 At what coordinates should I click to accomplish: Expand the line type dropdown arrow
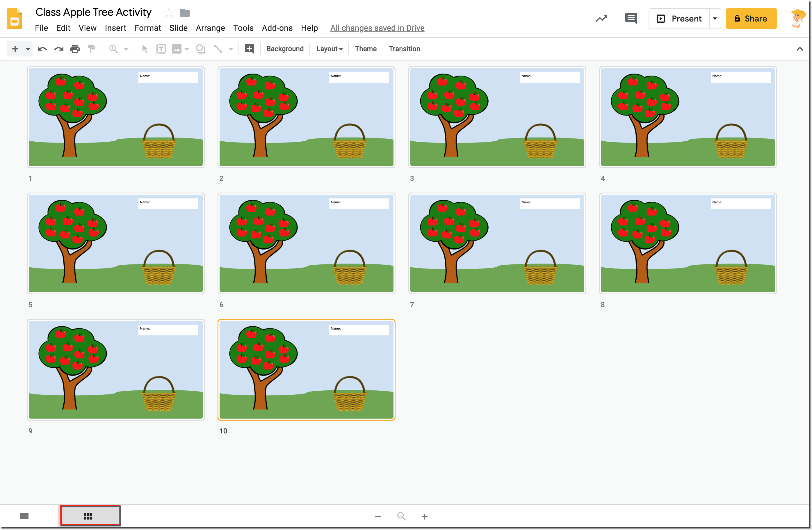(231, 49)
